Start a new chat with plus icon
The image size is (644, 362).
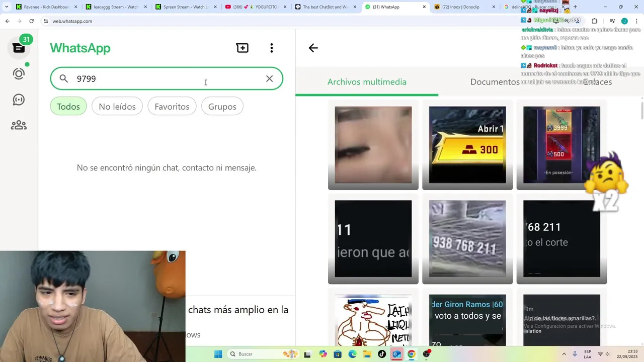(x=243, y=48)
